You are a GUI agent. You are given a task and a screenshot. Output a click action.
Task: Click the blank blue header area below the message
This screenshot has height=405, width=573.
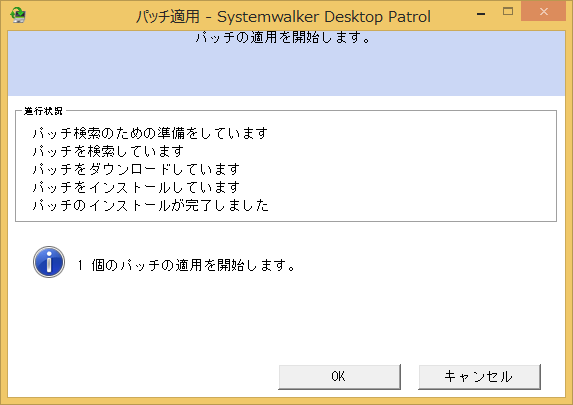tap(286, 71)
